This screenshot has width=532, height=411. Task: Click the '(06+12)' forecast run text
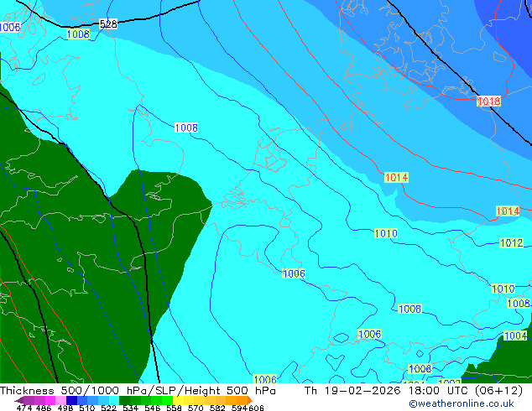point(498,391)
